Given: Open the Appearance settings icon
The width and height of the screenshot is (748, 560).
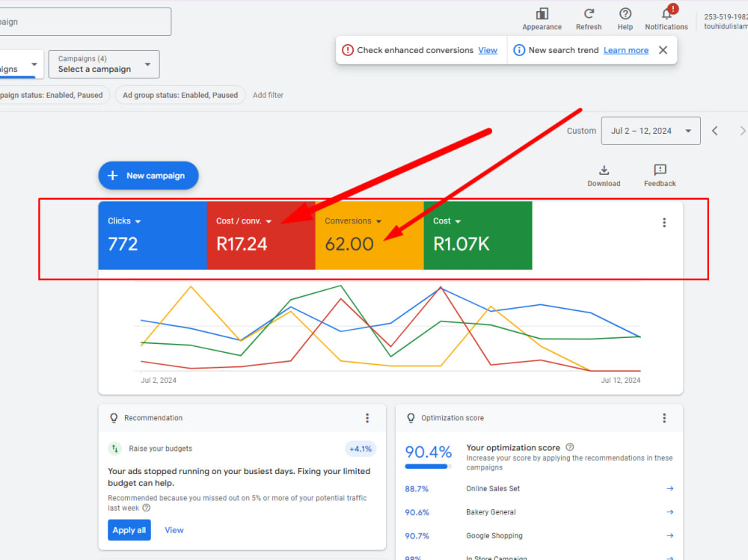Looking at the screenshot, I should point(542,14).
